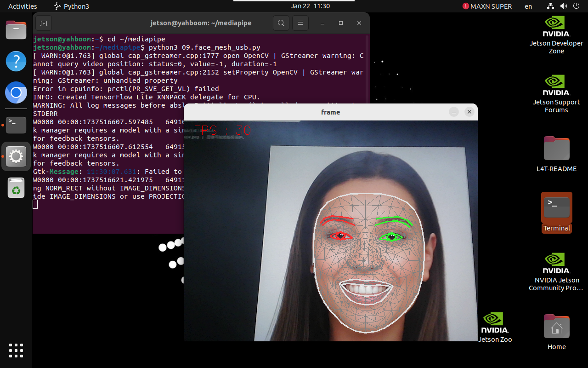588x368 pixels.
Task: Click the 'Error in cpuinfo' terminal line
Action: tap(126, 89)
